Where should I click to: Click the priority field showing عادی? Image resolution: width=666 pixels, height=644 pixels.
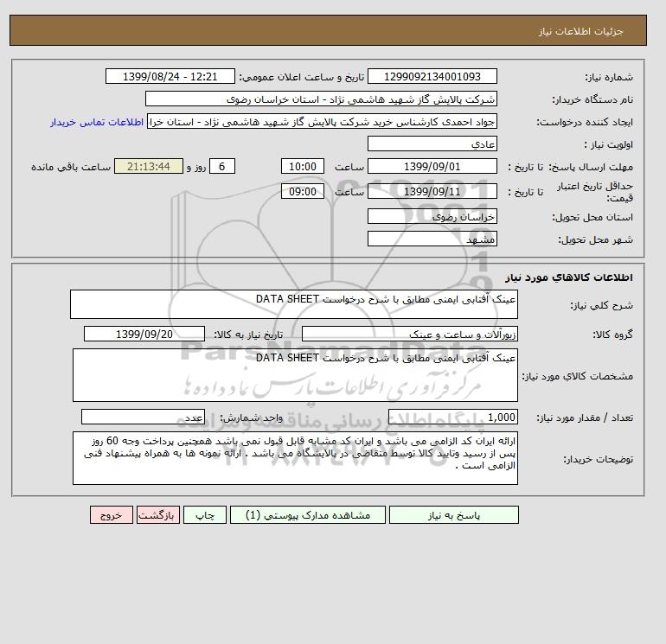(432, 143)
